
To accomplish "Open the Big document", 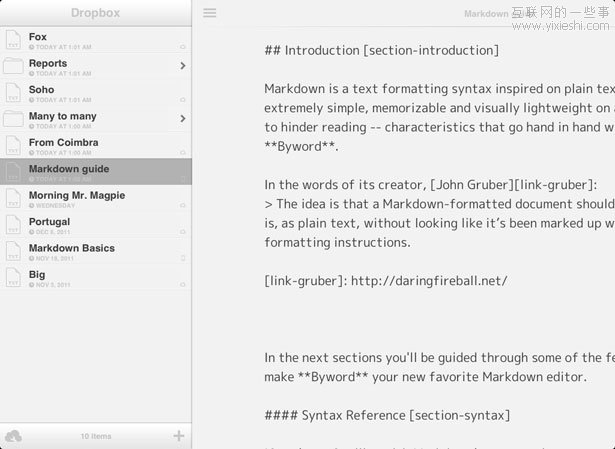I will 37,275.
